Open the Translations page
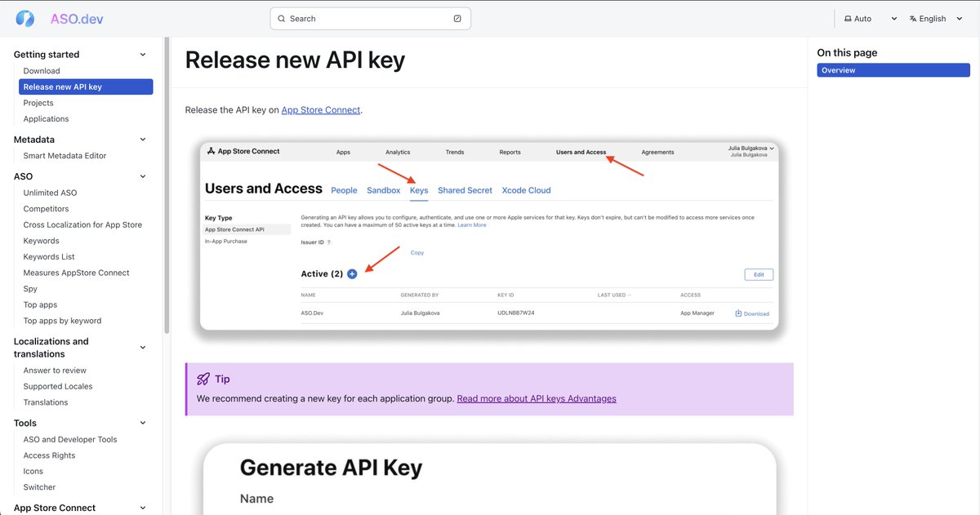The image size is (980, 515). (46, 402)
